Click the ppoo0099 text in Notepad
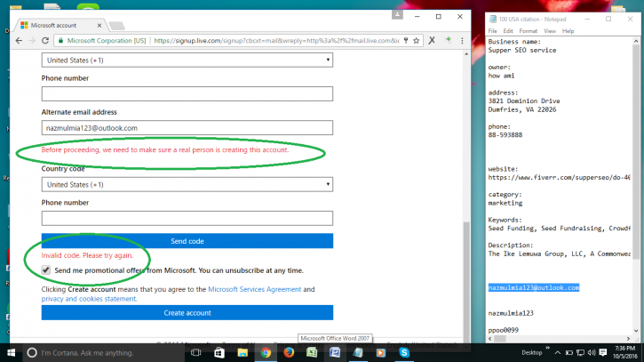Image resolution: width=644 pixels, height=362 pixels. point(503,330)
